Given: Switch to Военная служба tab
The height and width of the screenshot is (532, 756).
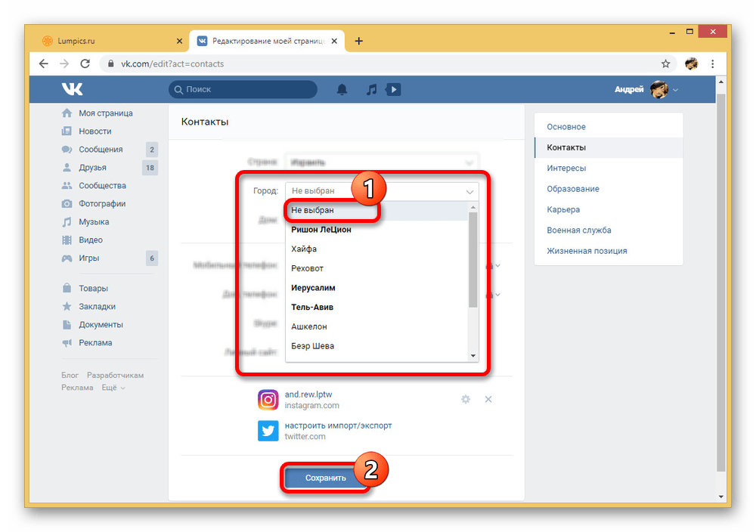Looking at the screenshot, I should [x=609, y=230].
